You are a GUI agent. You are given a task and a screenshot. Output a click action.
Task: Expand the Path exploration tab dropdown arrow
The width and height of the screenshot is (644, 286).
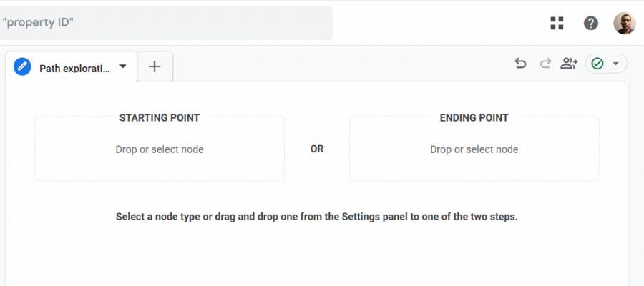[x=122, y=66]
